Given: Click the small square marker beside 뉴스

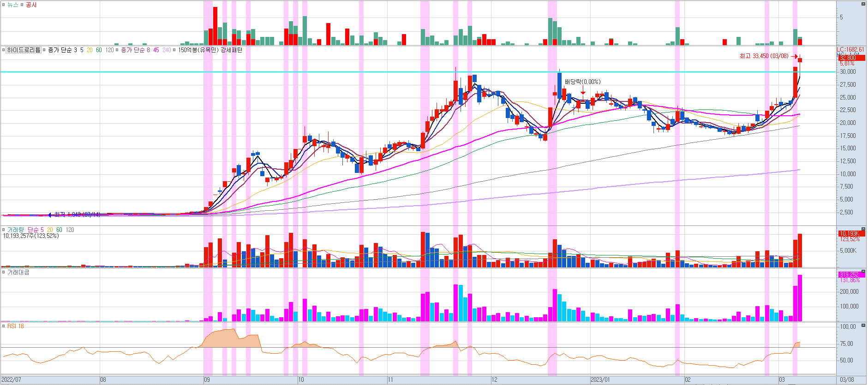Looking at the screenshot, I should (4, 5).
